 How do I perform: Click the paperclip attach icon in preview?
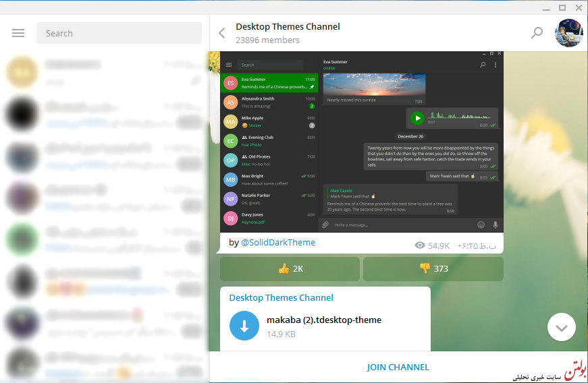coord(325,225)
